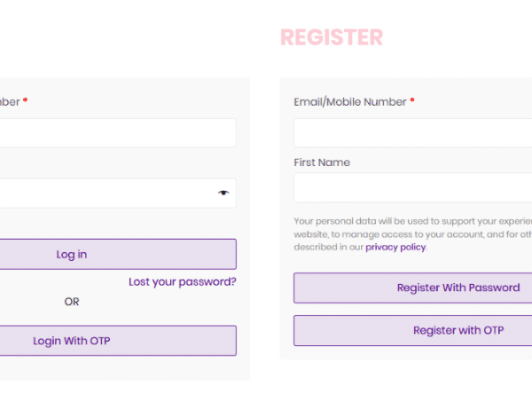Screen dimensions: 532x419
Task: Click the register Email/Mobile Number input
Action: click(x=412, y=133)
